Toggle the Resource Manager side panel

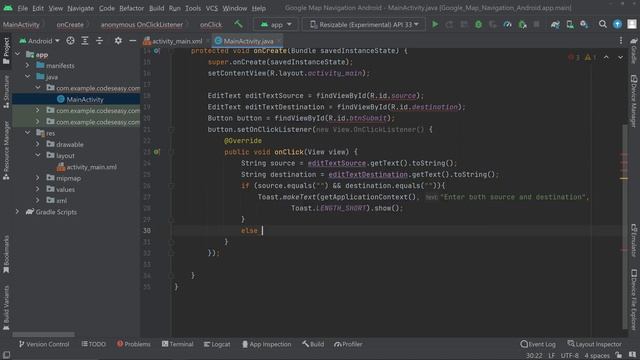click(6, 150)
